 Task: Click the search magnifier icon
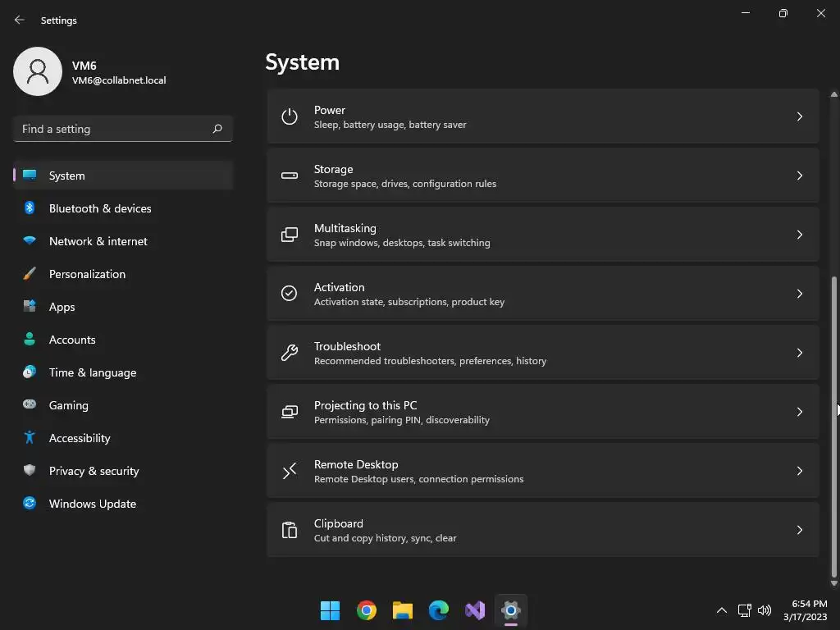click(217, 129)
